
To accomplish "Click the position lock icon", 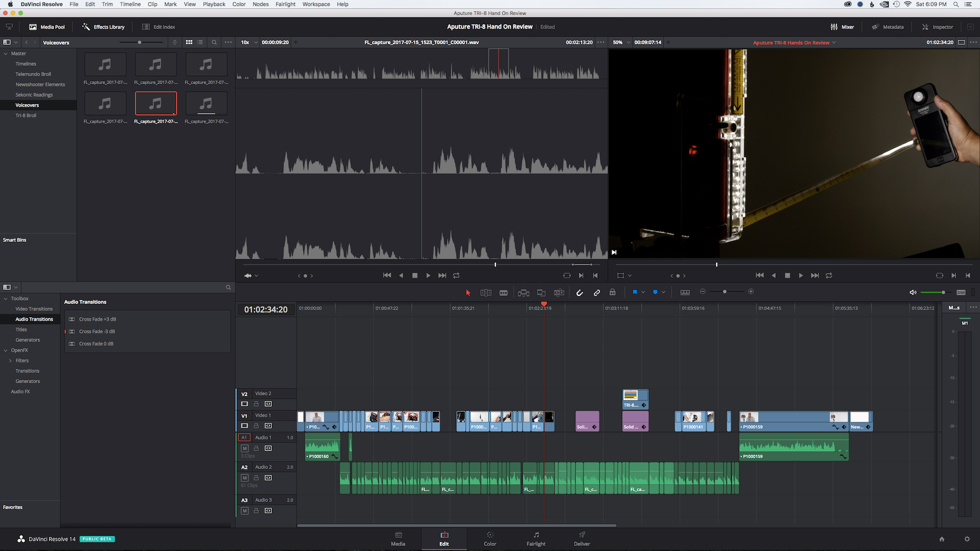I will [x=612, y=292].
